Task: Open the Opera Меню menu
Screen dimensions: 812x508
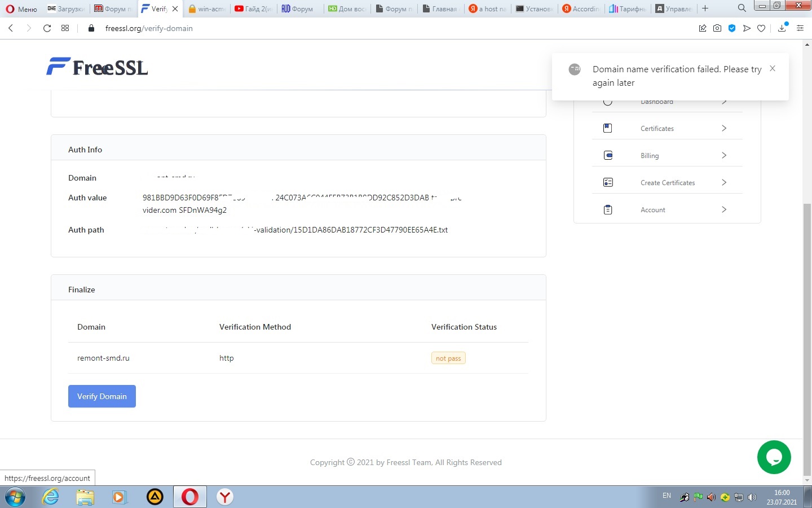Action: click(x=21, y=8)
